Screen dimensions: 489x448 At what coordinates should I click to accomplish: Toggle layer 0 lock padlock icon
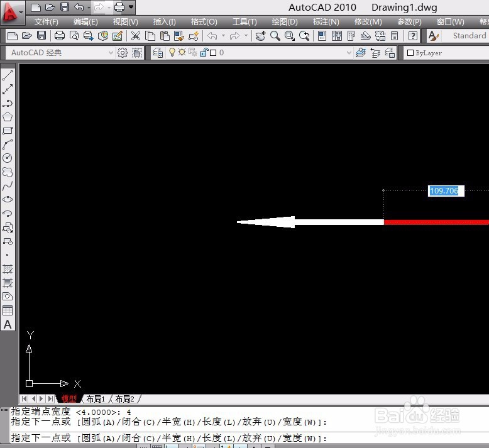(204, 52)
